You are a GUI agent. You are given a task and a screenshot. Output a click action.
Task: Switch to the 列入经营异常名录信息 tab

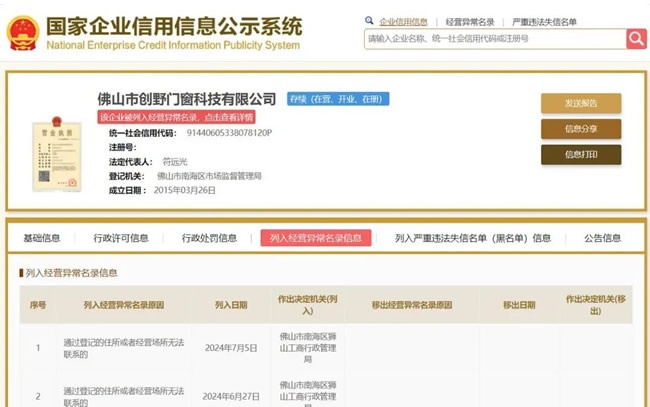pos(316,238)
